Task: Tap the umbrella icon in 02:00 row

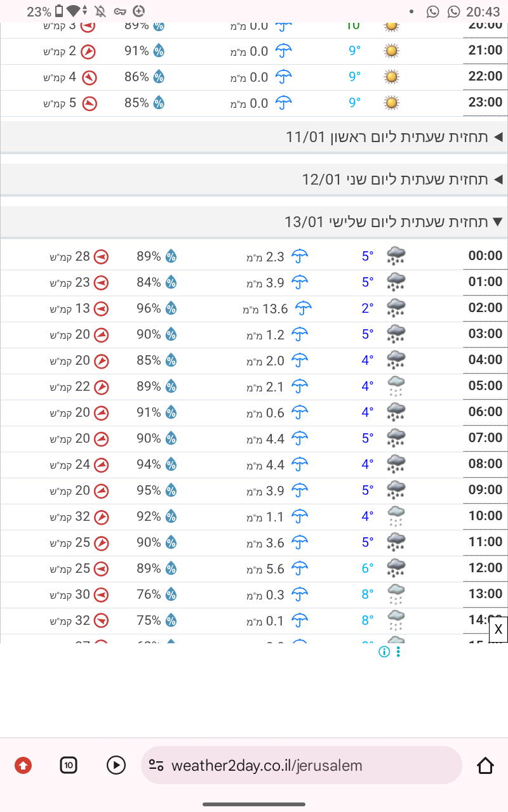Action: point(304,308)
